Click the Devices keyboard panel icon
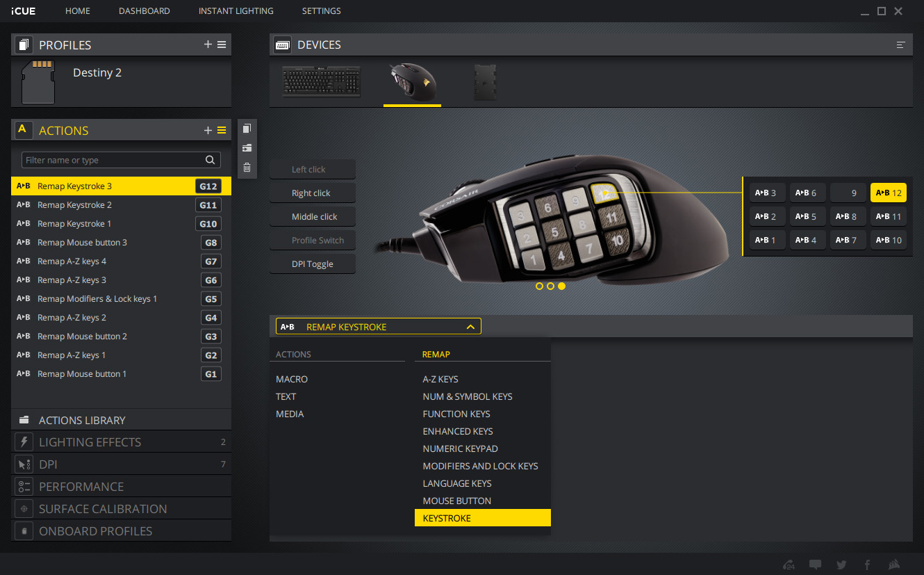 click(x=282, y=45)
